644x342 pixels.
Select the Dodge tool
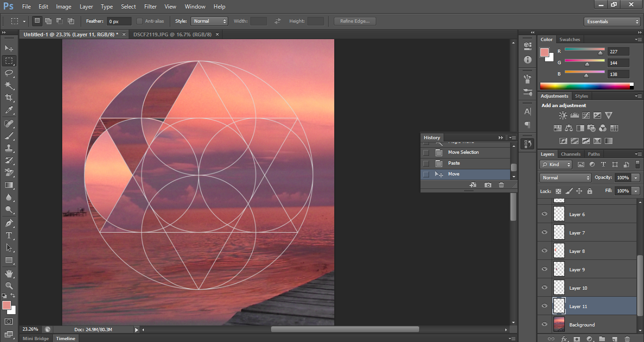(9, 209)
